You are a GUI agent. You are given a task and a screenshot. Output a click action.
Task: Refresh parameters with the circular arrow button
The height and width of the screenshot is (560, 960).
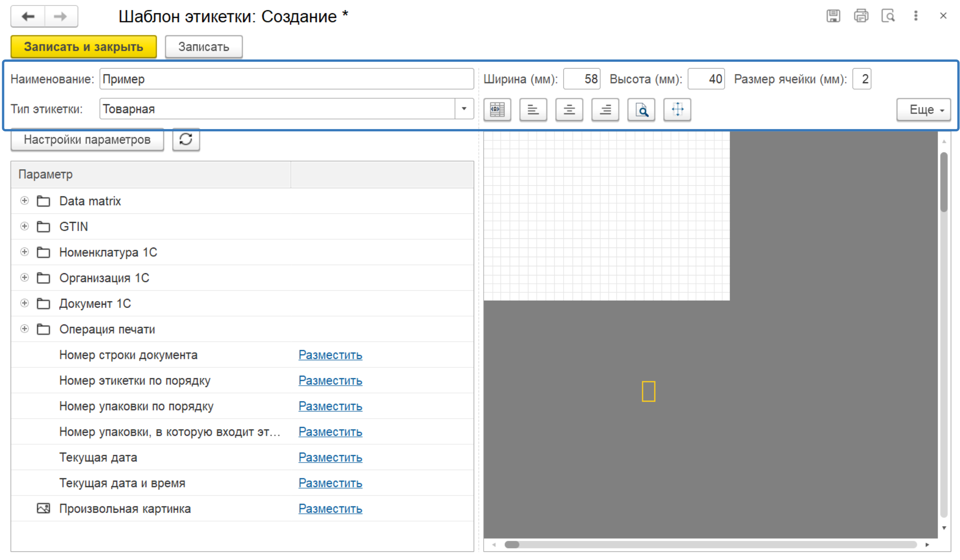186,140
